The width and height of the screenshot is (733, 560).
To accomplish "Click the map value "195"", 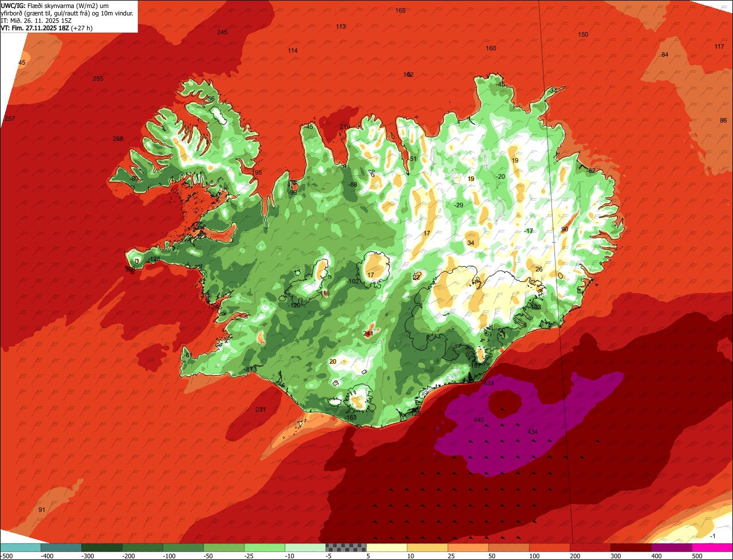I will pyautogui.click(x=257, y=172).
